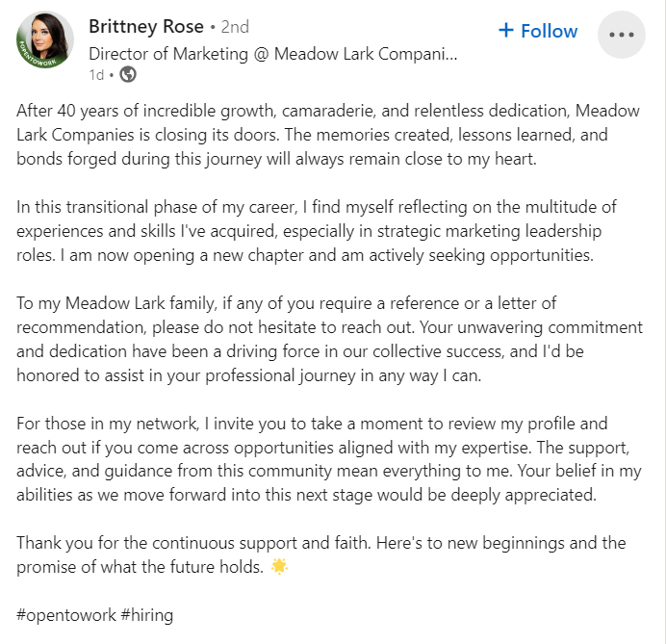The height and width of the screenshot is (644, 666).
Task: Click the Director of Marketing headline
Action: (x=272, y=54)
